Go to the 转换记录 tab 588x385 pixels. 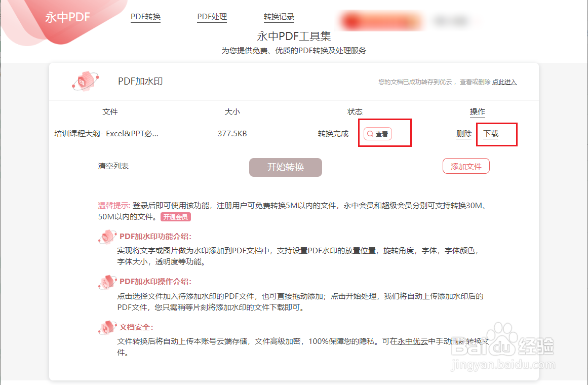[x=279, y=17]
